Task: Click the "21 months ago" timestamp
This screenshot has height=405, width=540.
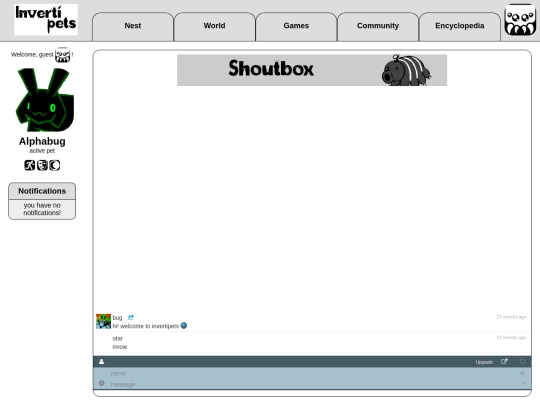Action: click(511, 338)
